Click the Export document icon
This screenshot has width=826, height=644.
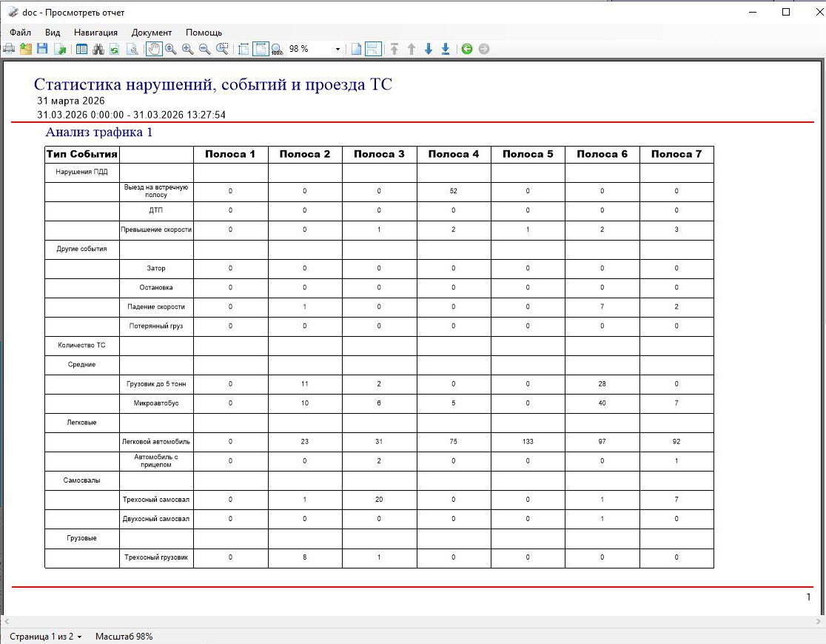[61, 49]
